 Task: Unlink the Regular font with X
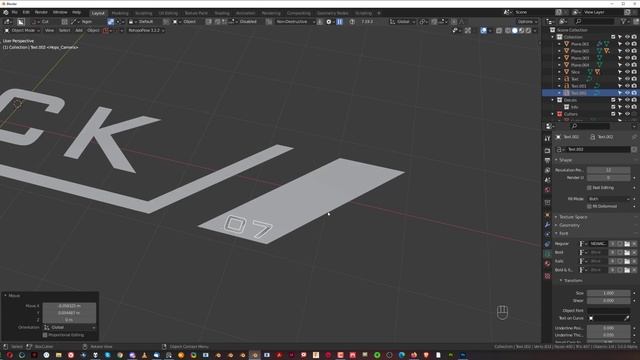coord(634,244)
